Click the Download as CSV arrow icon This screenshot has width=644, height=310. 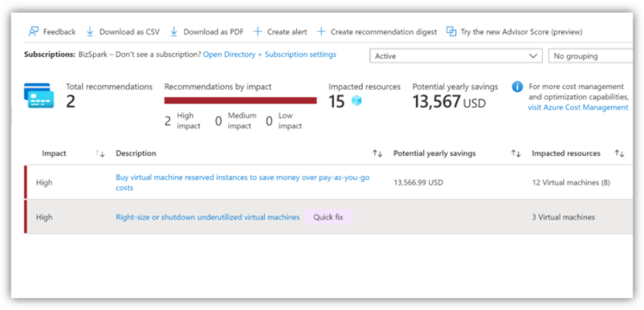point(90,31)
